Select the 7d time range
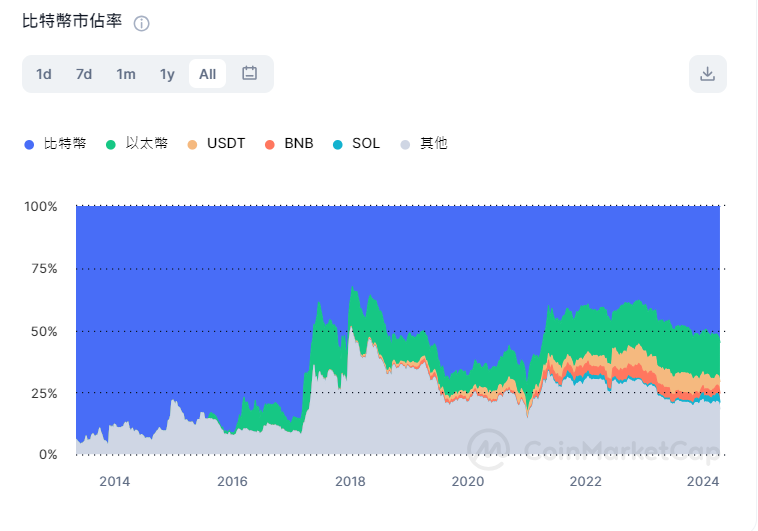Image resolution: width=758 pixels, height=531 pixels. (x=84, y=74)
